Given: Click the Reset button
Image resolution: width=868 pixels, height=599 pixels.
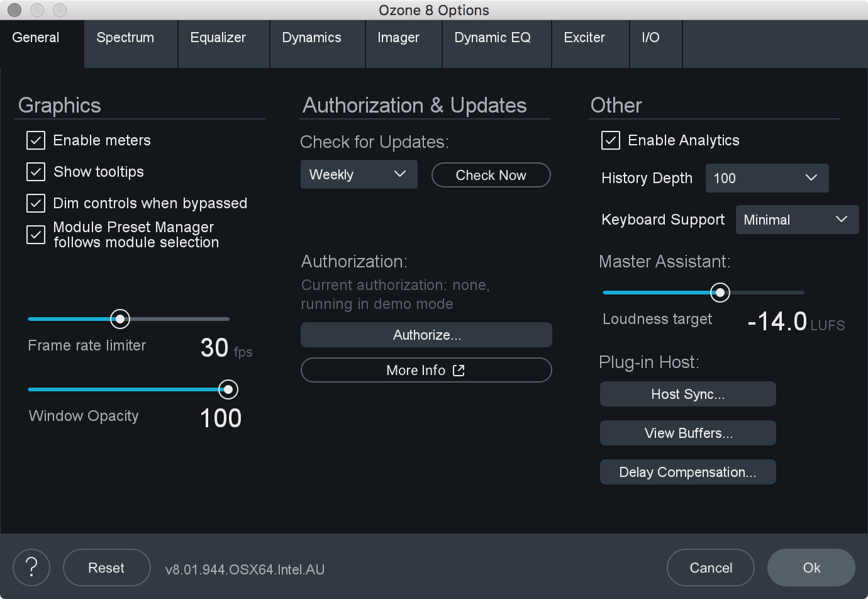Looking at the screenshot, I should pyautogui.click(x=106, y=568).
